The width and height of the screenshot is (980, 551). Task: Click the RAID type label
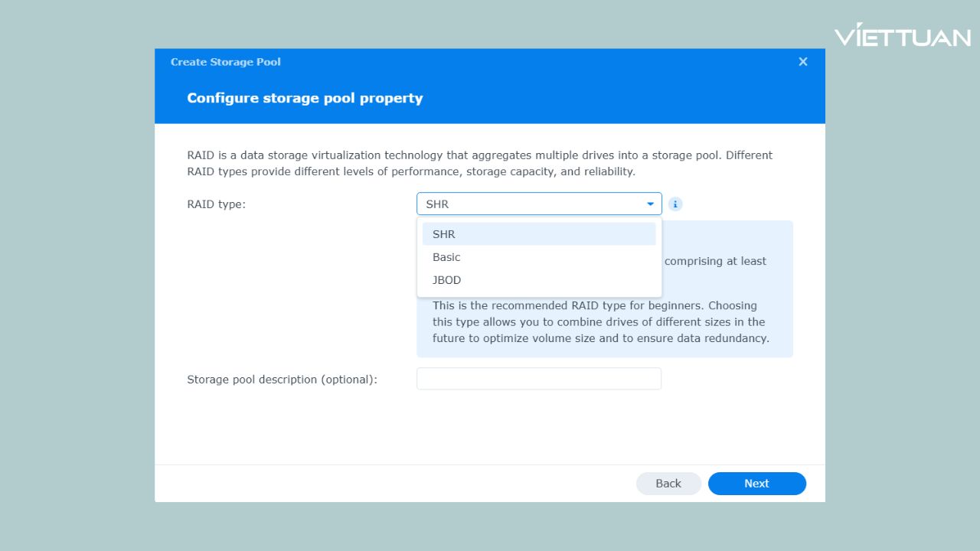[217, 204]
